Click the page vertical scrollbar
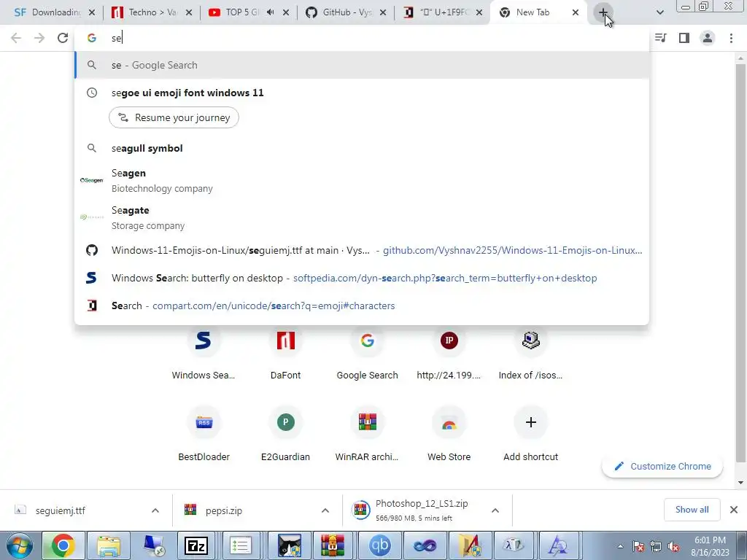The height and width of the screenshot is (560, 747). 740,262
